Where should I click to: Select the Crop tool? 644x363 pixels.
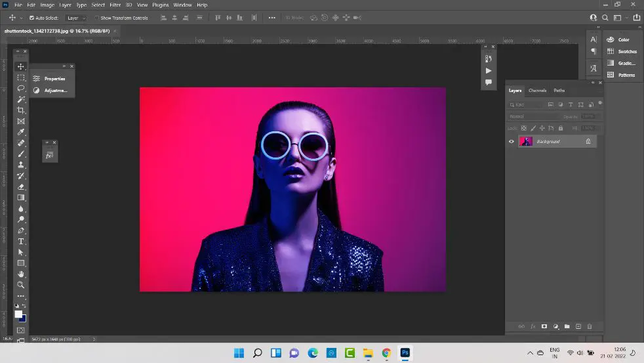coord(21,110)
